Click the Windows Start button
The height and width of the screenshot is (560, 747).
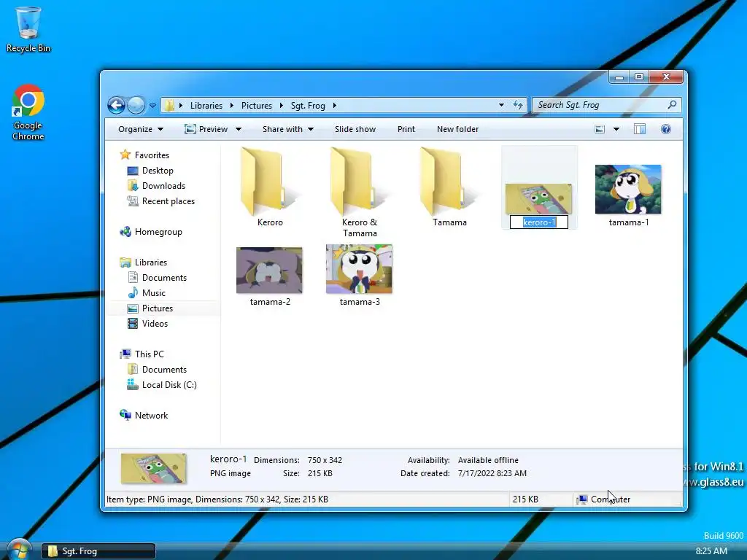coord(19,550)
